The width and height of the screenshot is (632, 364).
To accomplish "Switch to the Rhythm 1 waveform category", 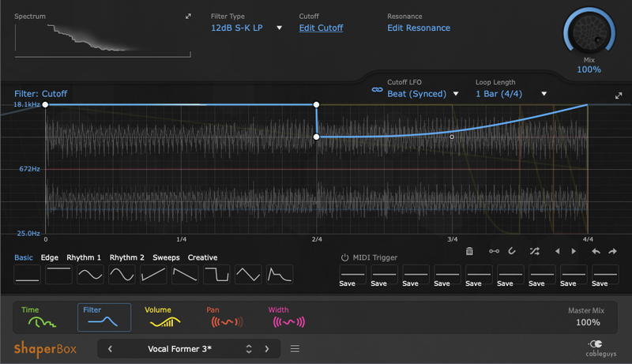I will pyautogui.click(x=84, y=257).
